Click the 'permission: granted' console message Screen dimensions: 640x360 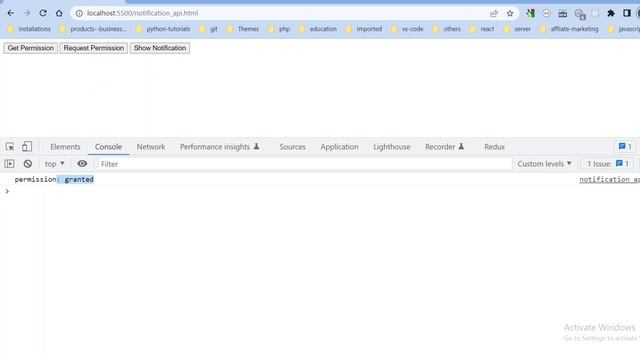54,179
